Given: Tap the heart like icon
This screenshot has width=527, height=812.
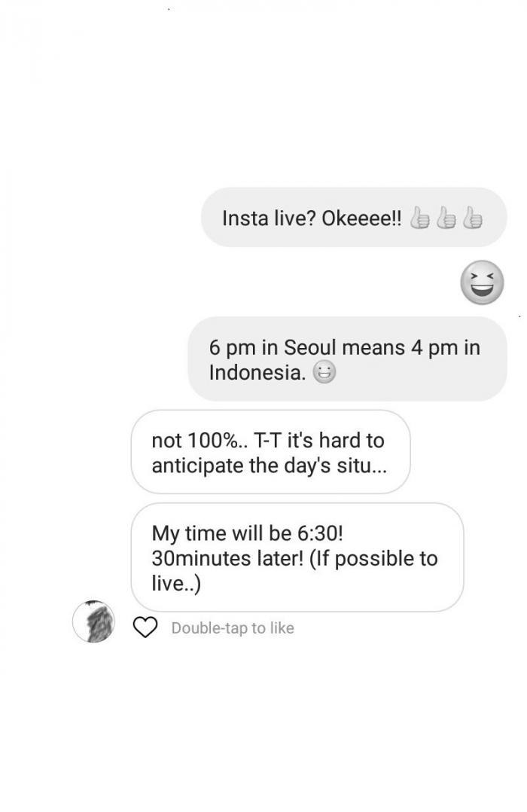Looking at the screenshot, I should click(145, 627).
